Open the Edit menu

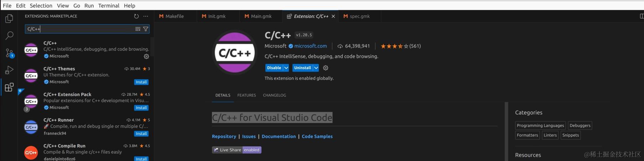21,6
